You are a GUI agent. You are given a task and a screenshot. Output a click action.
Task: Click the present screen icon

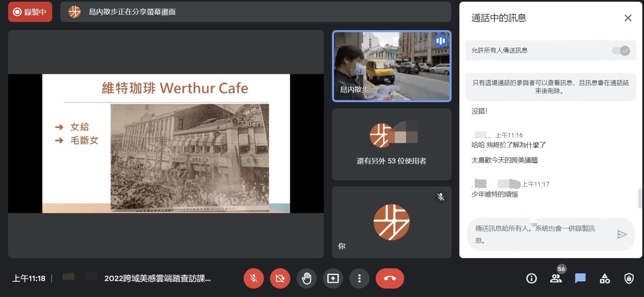333,278
